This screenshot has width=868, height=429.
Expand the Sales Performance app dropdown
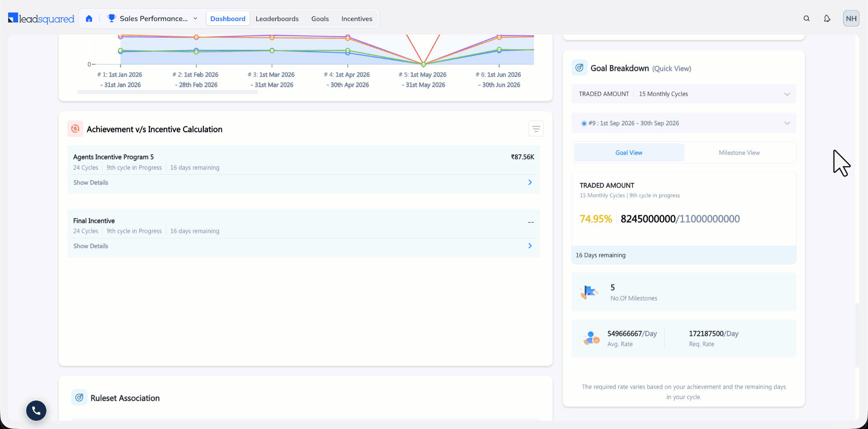coord(195,19)
